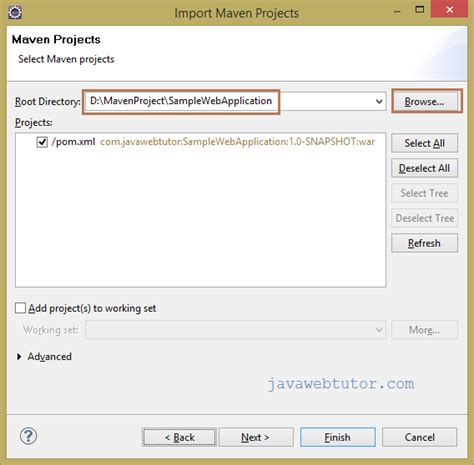
Task: Click the More... working set button
Action: 424,330
